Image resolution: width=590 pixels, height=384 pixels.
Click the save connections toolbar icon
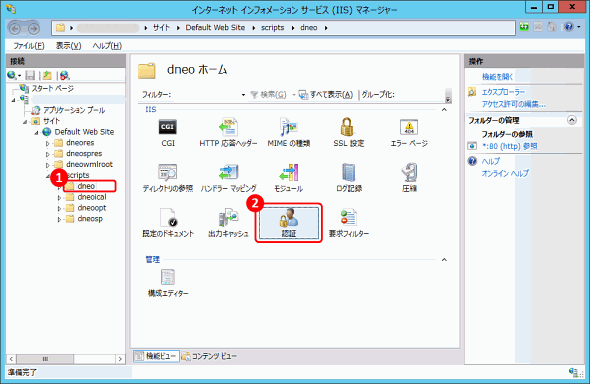click(x=30, y=75)
